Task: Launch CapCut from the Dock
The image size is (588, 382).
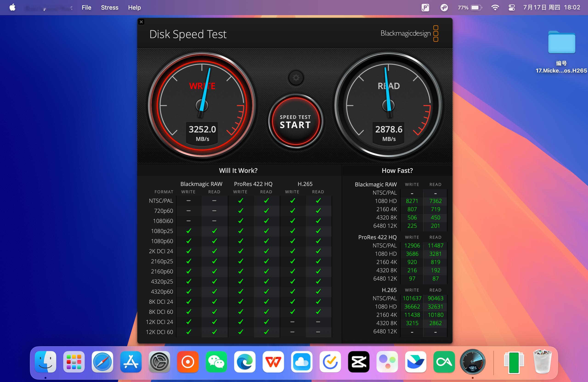Action: pos(359,362)
